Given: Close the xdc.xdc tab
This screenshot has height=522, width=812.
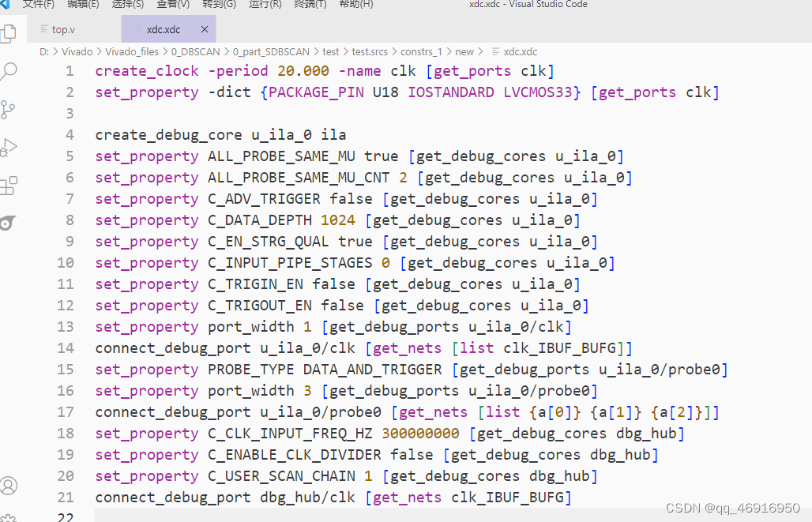Looking at the screenshot, I should pyautogui.click(x=203, y=28).
